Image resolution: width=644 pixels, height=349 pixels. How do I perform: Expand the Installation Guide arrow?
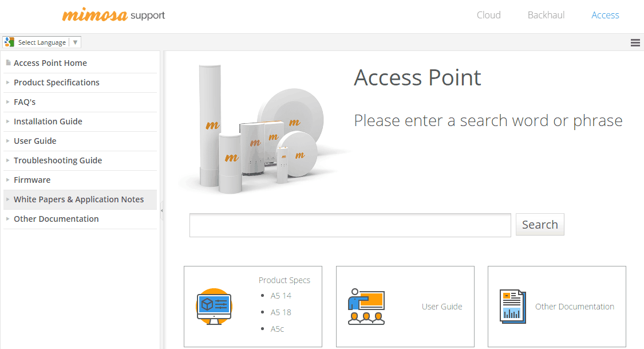(8, 121)
